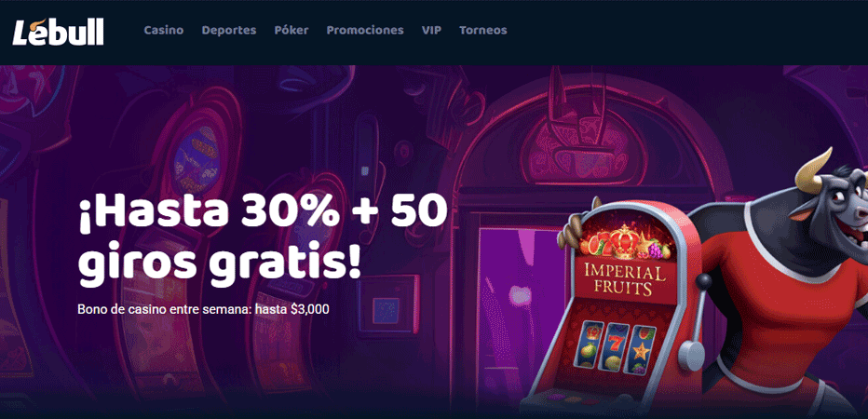The image size is (868, 419).
Task: Visit the VIP section
Action: 431,31
